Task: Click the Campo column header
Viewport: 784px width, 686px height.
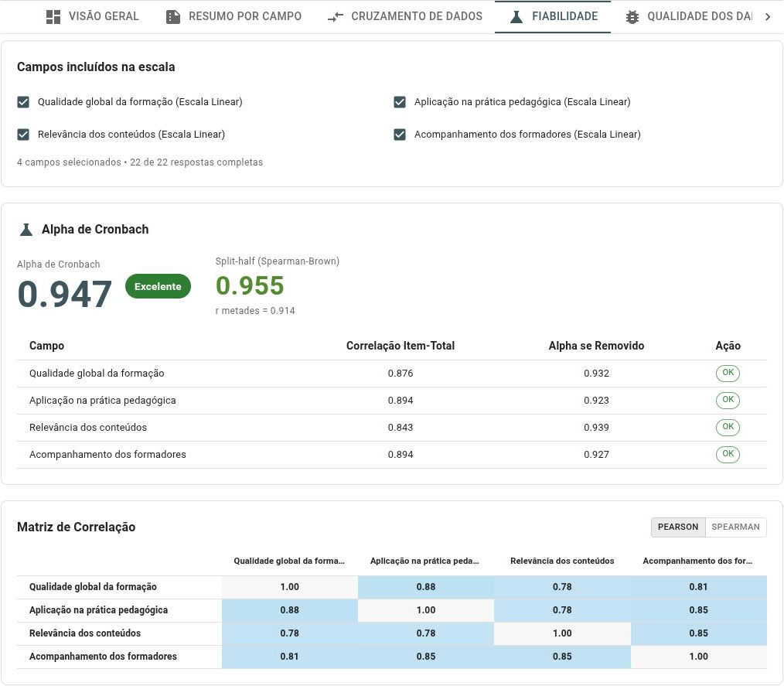Action: pos(46,346)
